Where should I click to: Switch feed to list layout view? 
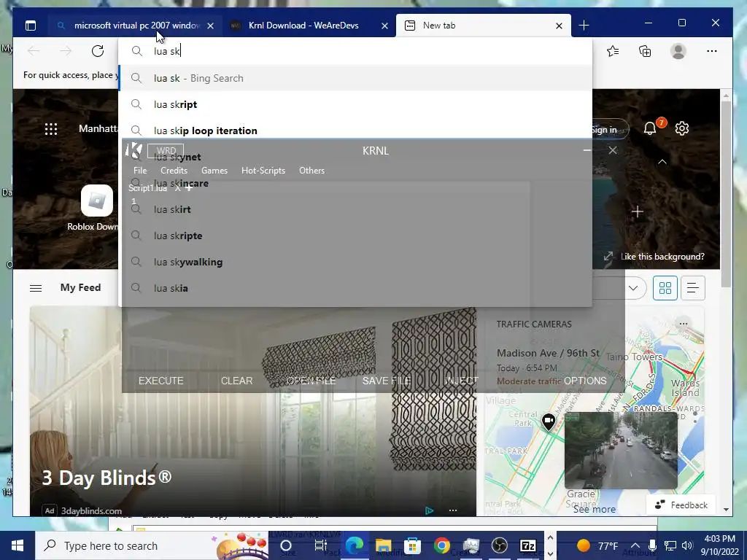[693, 288]
